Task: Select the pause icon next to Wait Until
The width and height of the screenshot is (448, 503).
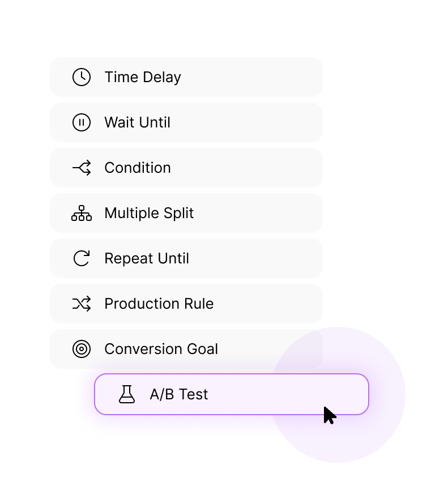Action: tap(82, 122)
